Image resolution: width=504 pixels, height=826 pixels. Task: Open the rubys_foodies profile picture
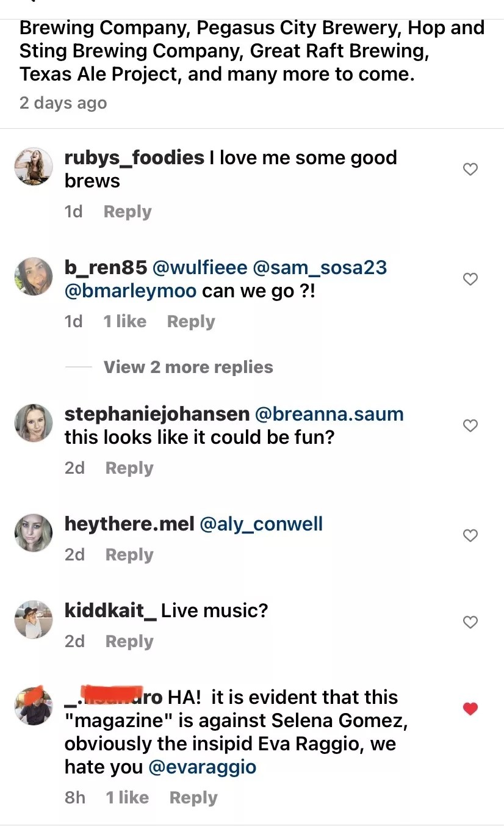click(x=34, y=166)
